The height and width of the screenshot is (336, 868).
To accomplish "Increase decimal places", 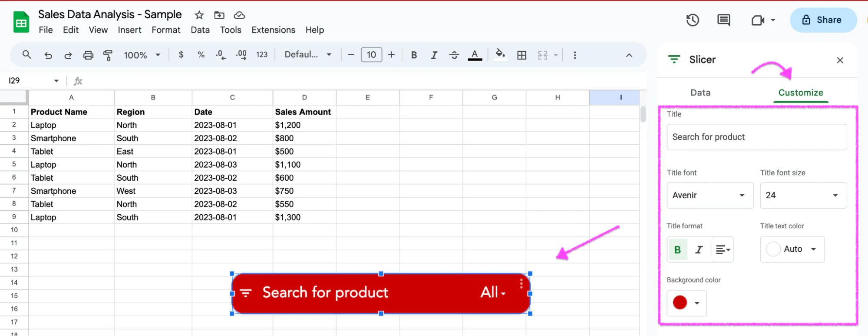I will (x=241, y=55).
